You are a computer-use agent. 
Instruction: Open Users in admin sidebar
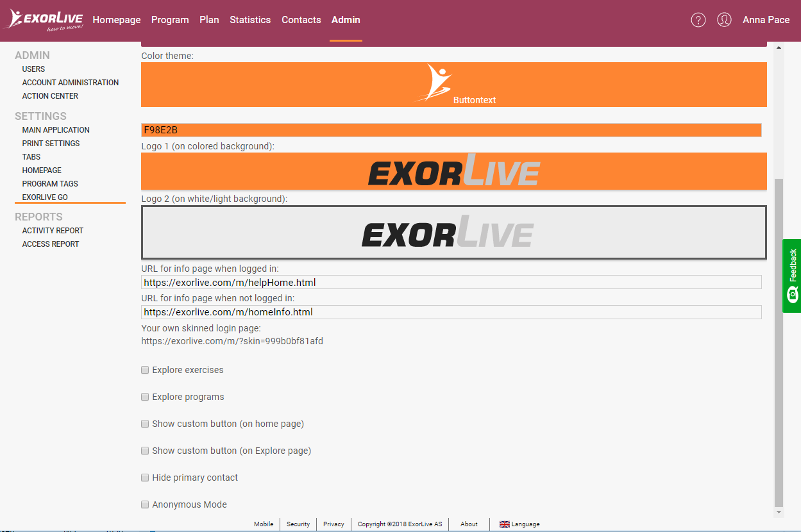coord(34,69)
